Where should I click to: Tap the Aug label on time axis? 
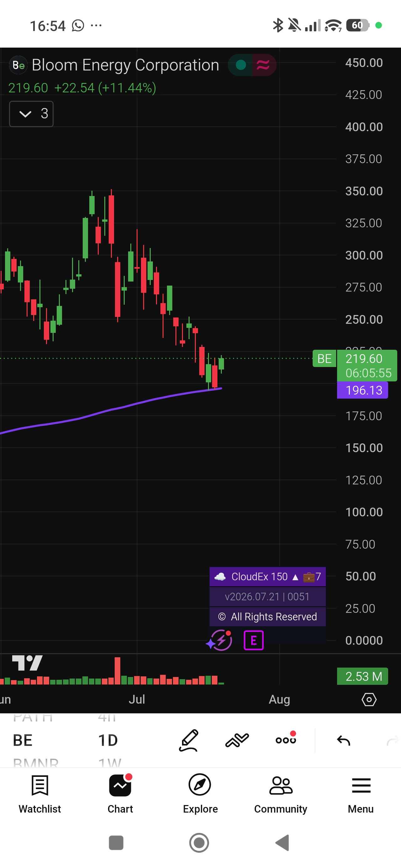[279, 700]
